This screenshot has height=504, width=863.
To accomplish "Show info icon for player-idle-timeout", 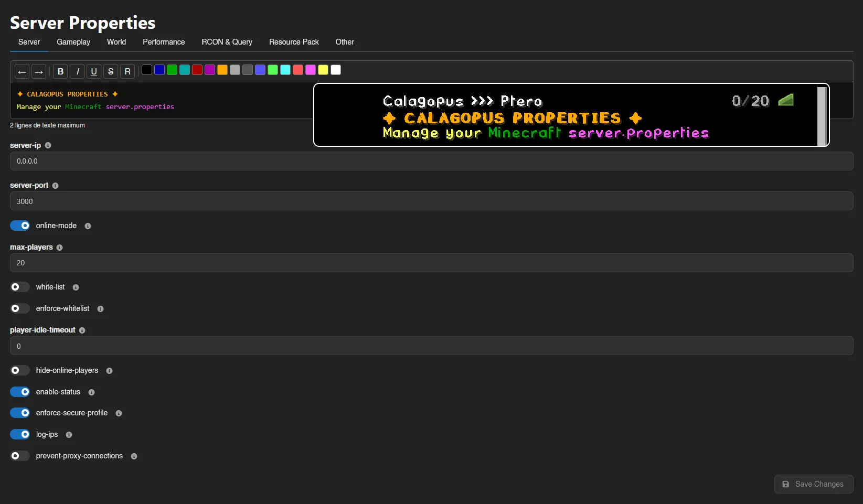I will 82,330.
